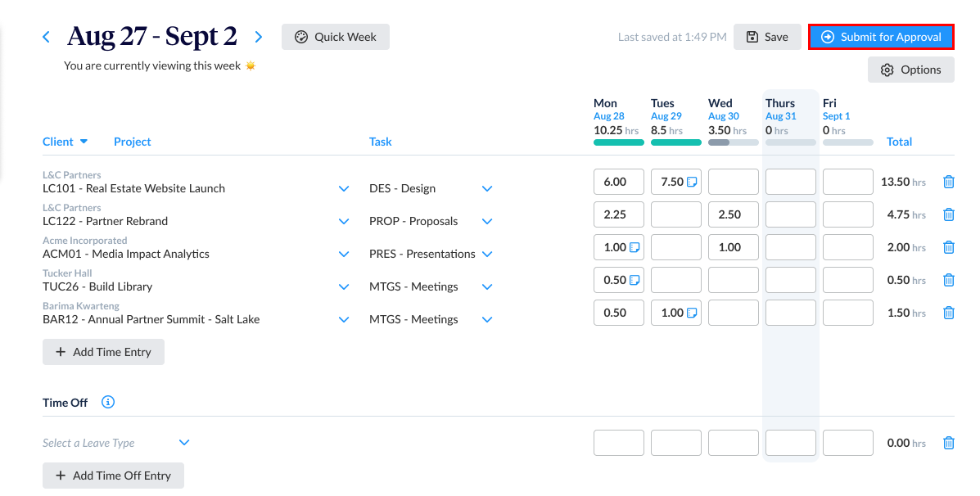Click the Aug 27 - Sept 2 heading

[x=152, y=37]
